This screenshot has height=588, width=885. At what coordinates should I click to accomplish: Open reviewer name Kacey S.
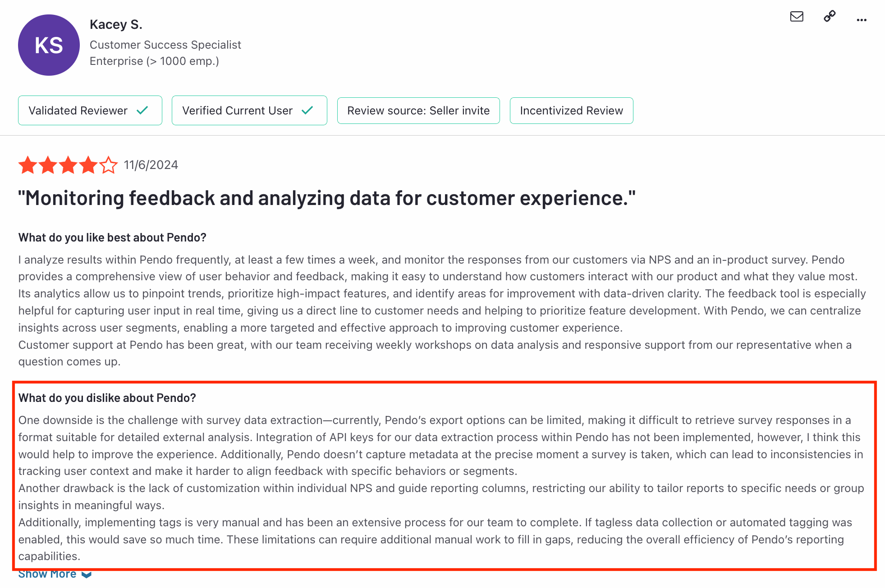116,24
